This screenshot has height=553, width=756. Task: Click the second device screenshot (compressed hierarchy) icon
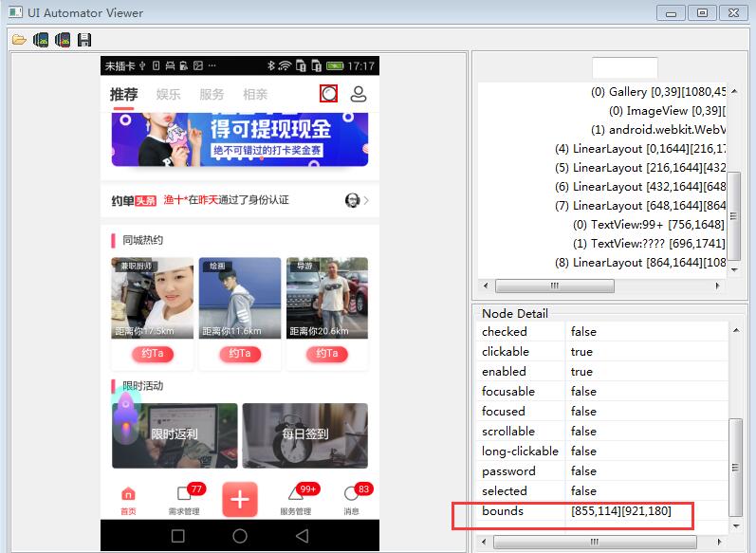(63, 40)
